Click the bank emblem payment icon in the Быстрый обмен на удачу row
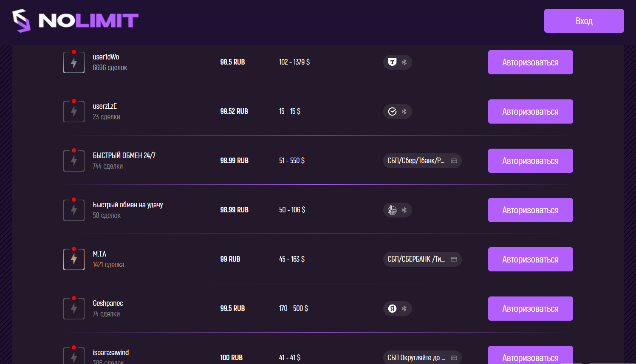 [x=392, y=210]
